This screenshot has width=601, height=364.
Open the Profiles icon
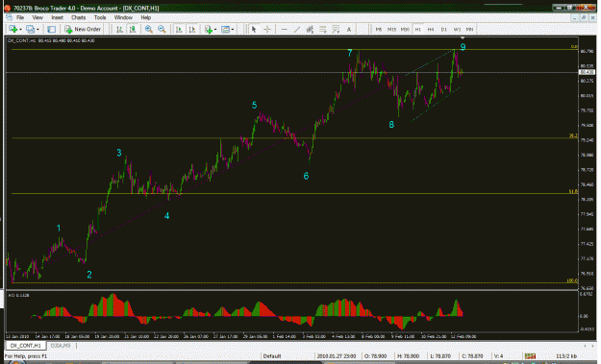30,29
